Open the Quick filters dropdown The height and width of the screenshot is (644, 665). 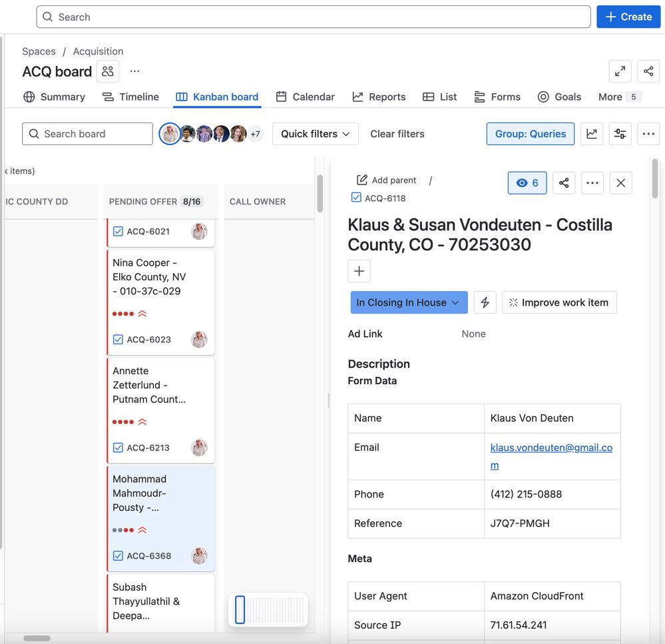point(315,134)
